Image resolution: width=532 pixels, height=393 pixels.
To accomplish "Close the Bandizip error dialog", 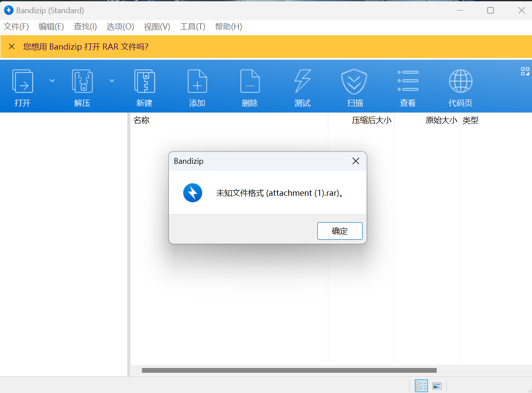I will (356, 161).
